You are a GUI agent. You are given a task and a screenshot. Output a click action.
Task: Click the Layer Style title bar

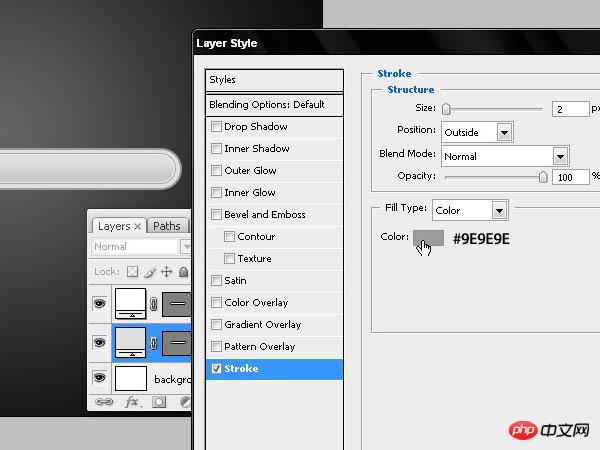point(396,43)
